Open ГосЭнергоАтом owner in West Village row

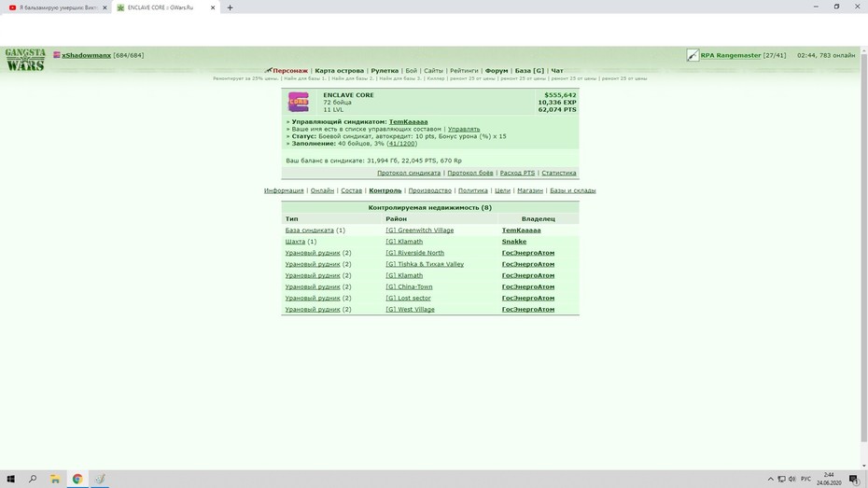click(527, 309)
